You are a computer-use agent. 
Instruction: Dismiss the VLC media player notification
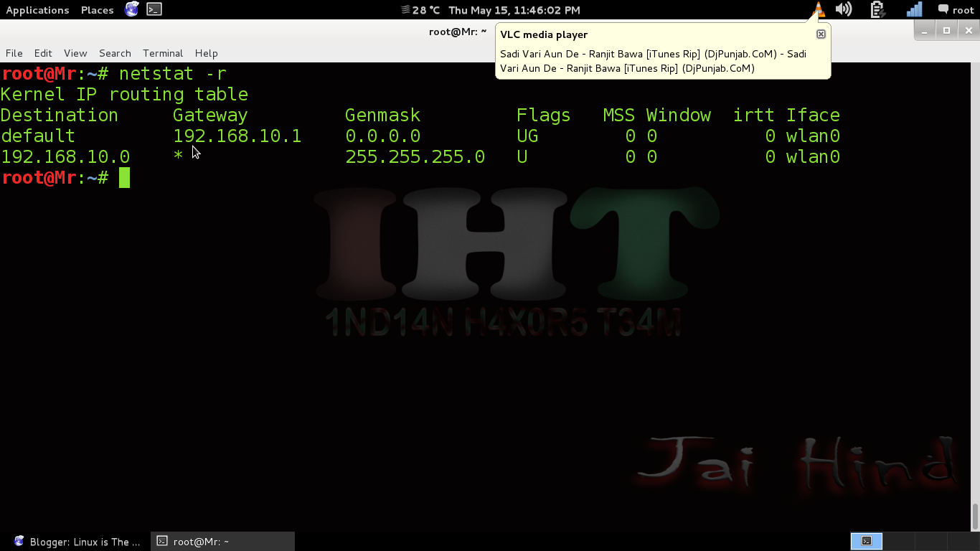[x=820, y=34]
